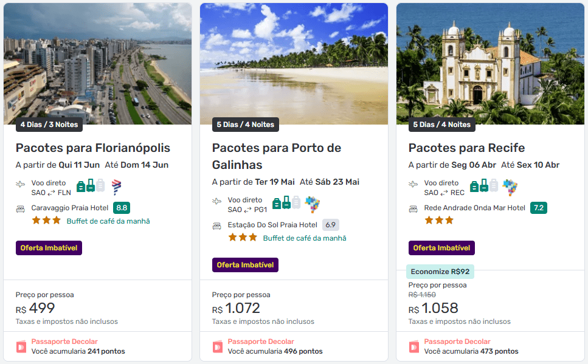Click the airplane icon in the Recife card

pos(413,184)
